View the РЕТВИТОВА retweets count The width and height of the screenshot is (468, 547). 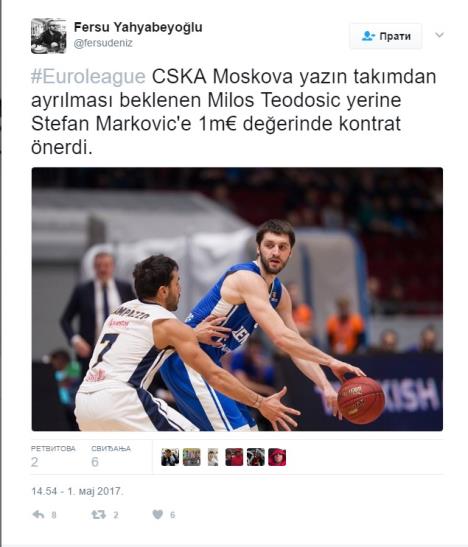click(x=53, y=456)
